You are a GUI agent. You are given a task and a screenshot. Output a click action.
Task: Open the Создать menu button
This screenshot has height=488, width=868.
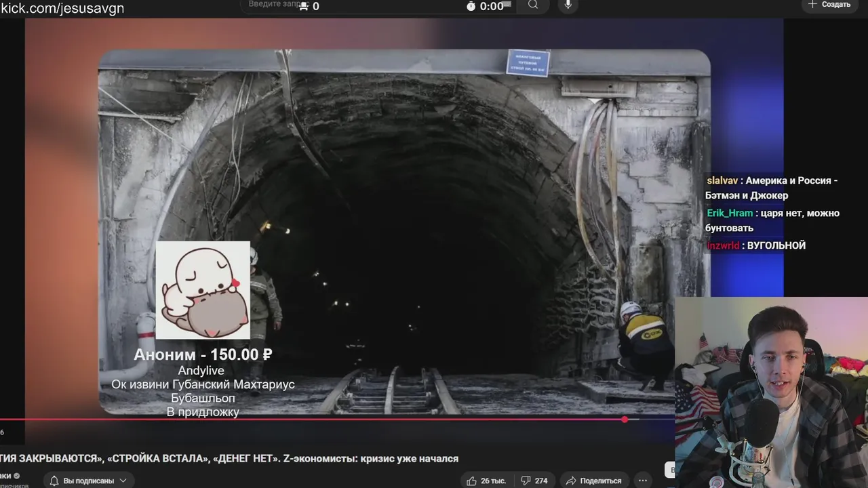(x=829, y=5)
